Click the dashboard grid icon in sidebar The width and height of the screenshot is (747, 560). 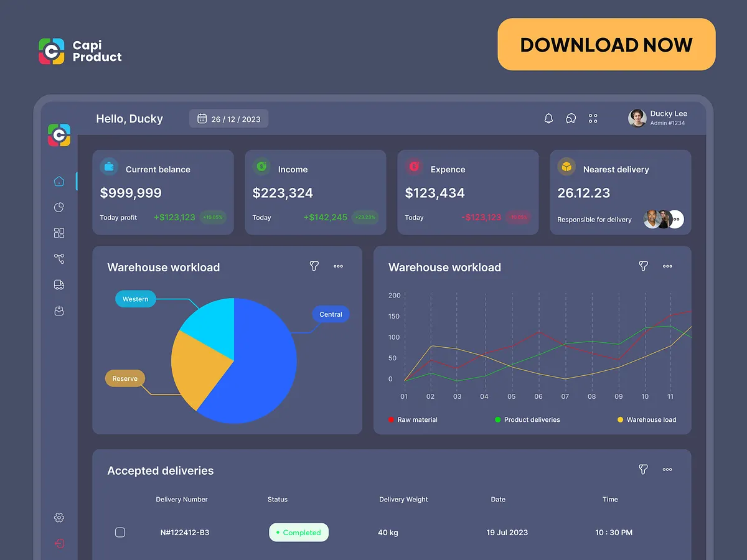pos(59,233)
